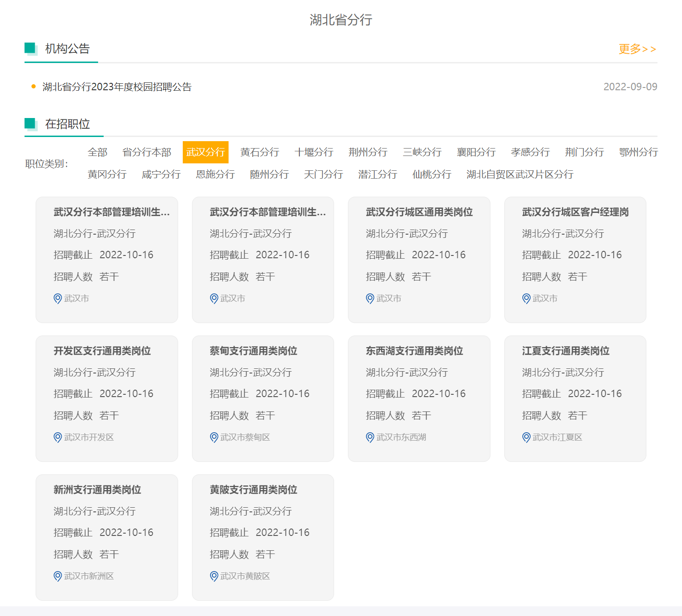The image size is (682, 616).
Task: Filter positions by 随州分行
Action: click(269, 174)
